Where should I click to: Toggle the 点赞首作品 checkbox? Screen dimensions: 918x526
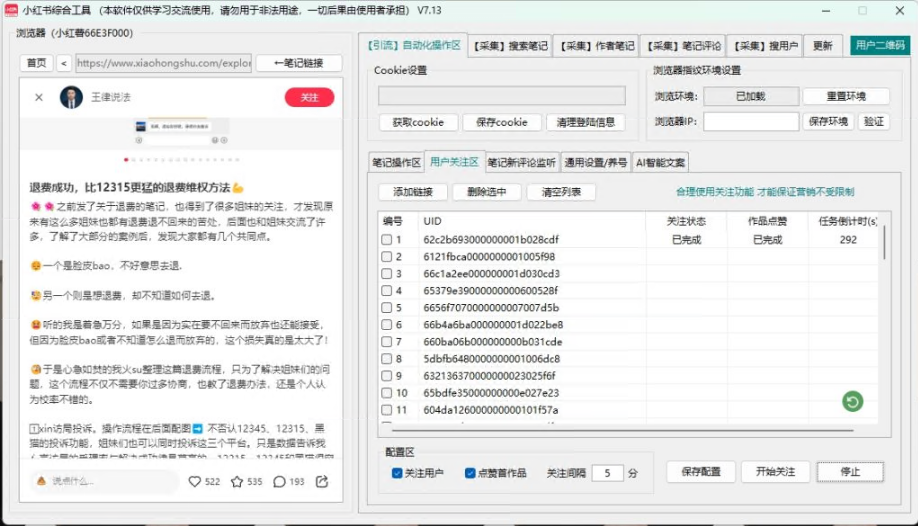470,473
